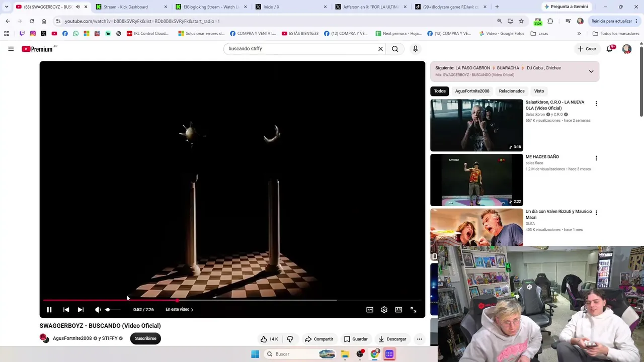This screenshot has width=644, height=362.
Task: Mute the video using the speaker icon
Action: (x=98, y=310)
